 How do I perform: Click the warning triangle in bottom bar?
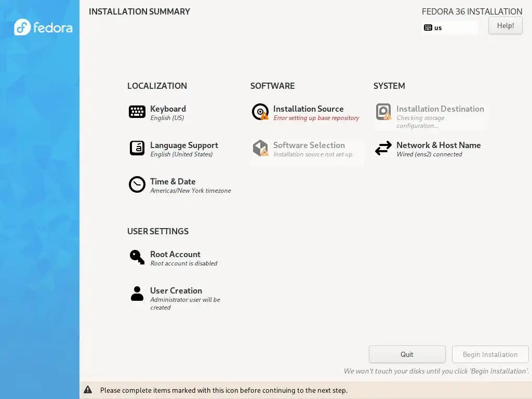pyautogui.click(x=88, y=390)
